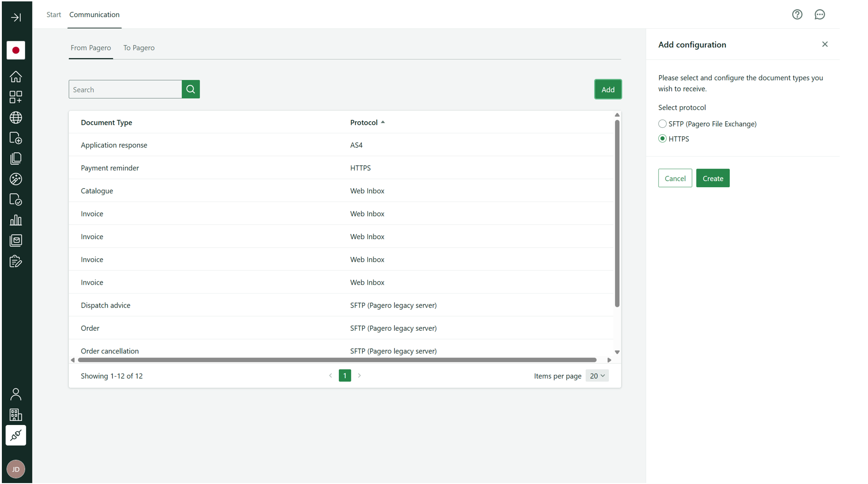The width and height of the screenshot is (868, 484).
Task: Click the horizontal table scrollbar
Action: coord(337,360)
